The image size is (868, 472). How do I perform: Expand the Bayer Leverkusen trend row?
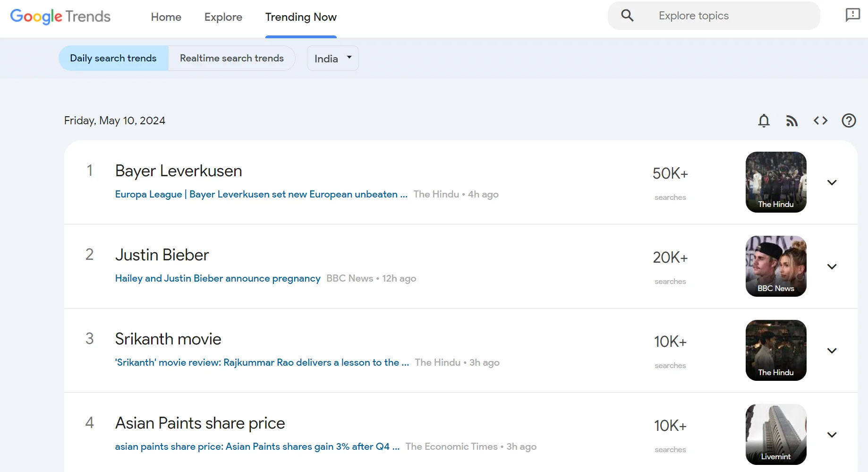coord(832,182)
